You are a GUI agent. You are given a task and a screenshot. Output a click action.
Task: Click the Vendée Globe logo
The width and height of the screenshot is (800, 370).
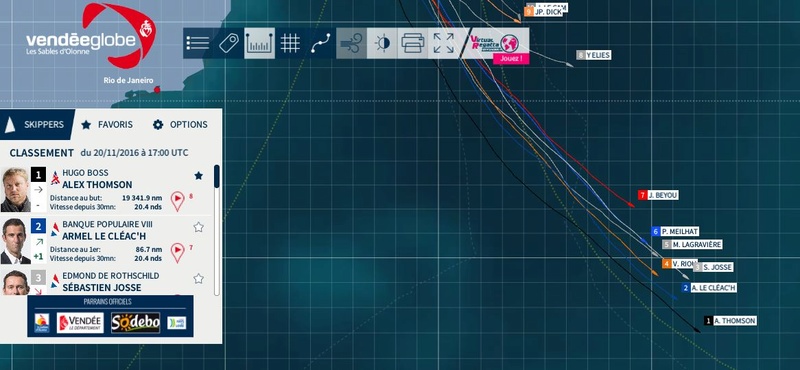[91, 36]
